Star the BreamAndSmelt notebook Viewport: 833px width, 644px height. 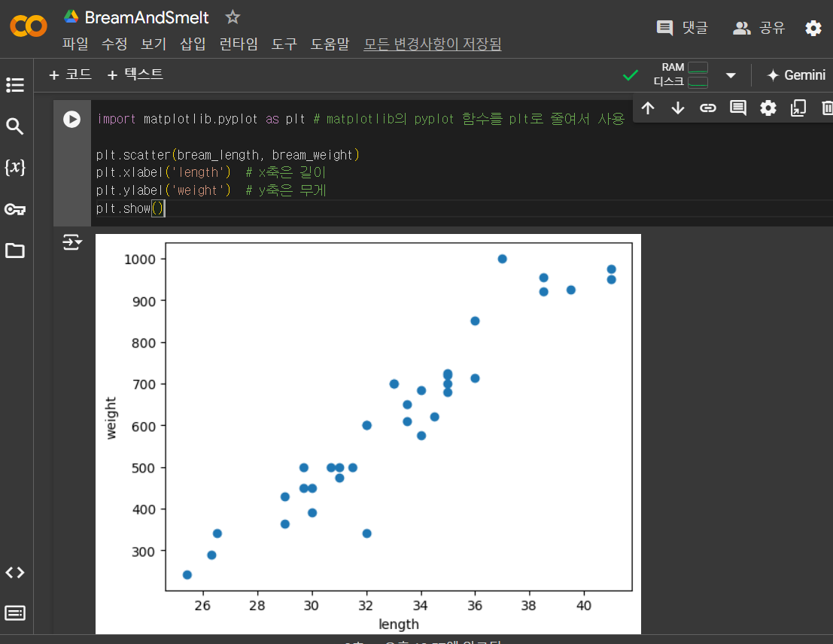tap(233, 17)
